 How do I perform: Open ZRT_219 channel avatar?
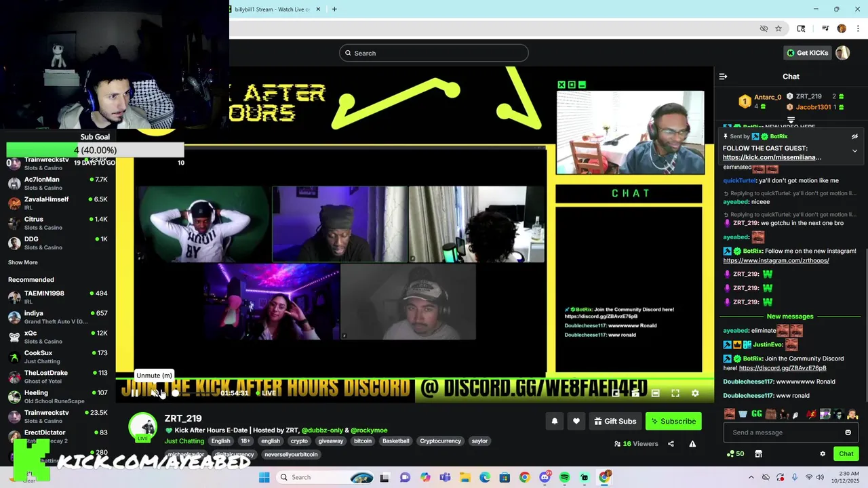143,427
